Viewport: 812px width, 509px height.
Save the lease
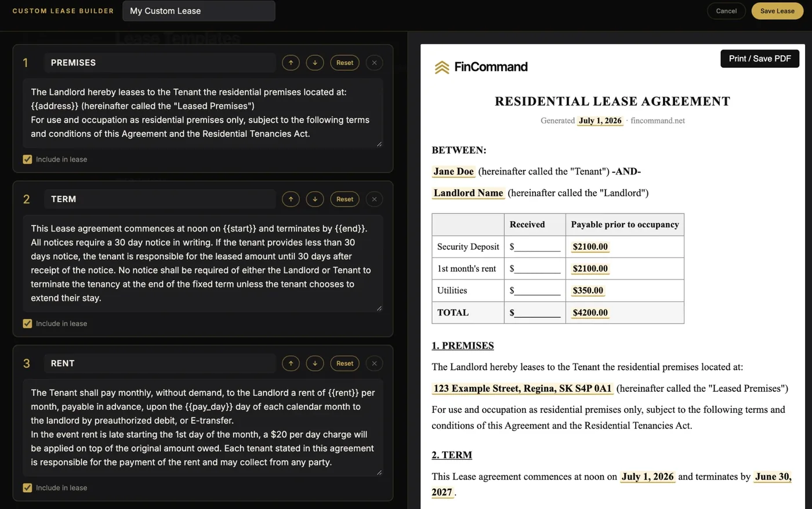tap(777, 11)
